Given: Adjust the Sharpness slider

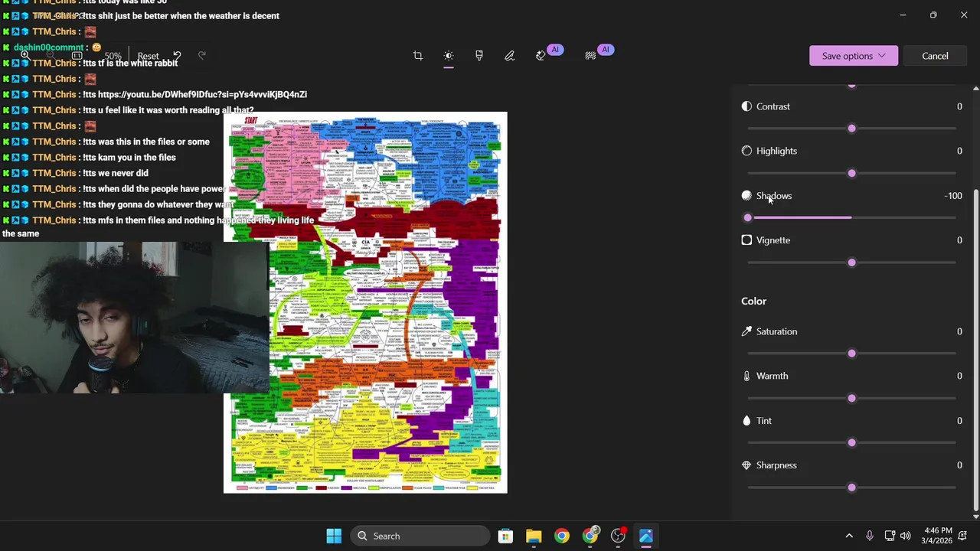Looking at the screenshot, I should 851,487.
